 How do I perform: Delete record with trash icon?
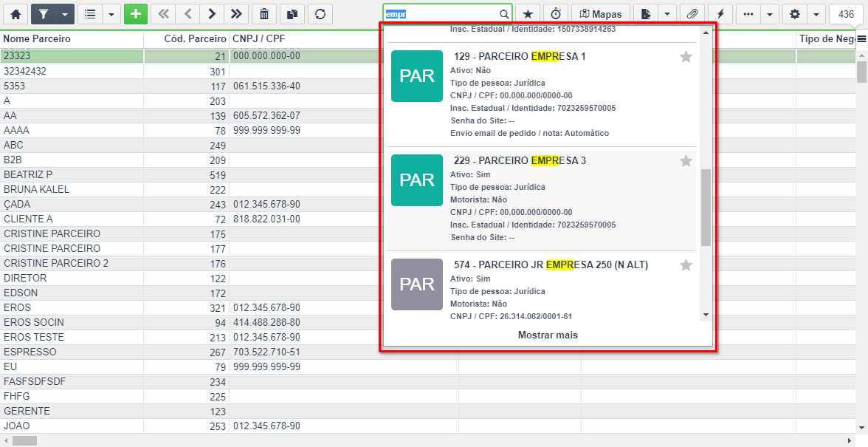click(x=264, y=14)
